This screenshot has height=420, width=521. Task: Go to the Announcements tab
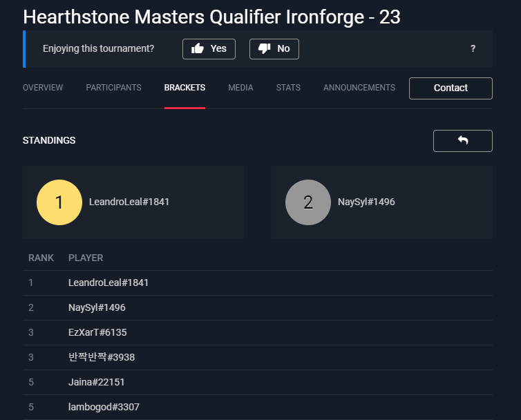click(x=359, y=88)
